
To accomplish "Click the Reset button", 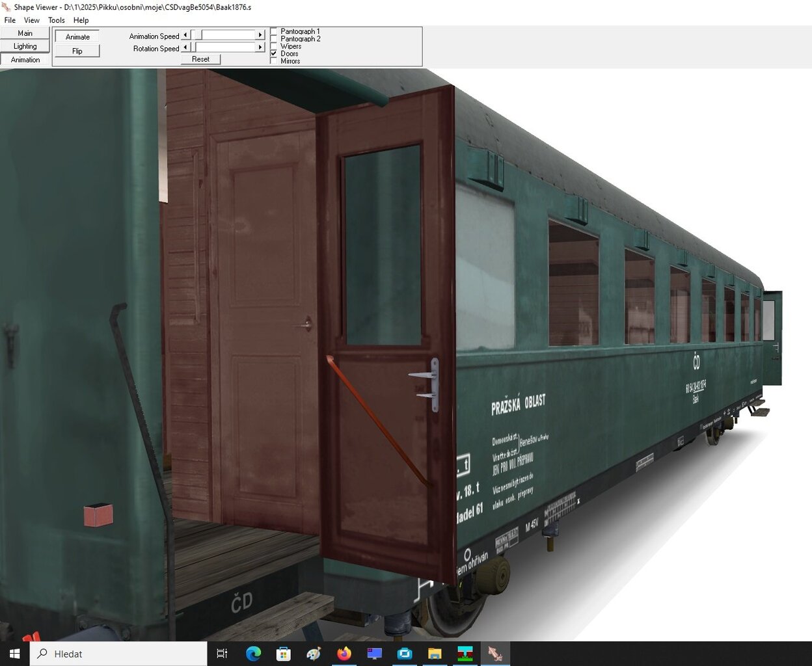I will (200, 59).
